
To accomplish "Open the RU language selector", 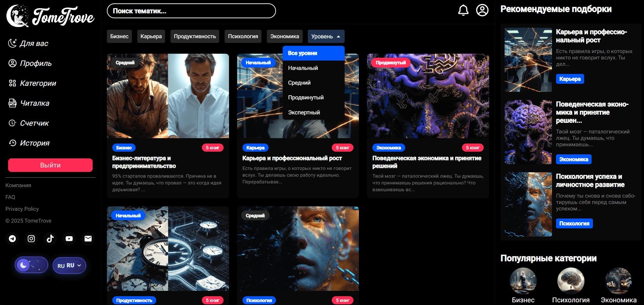I will coord(69,265).
